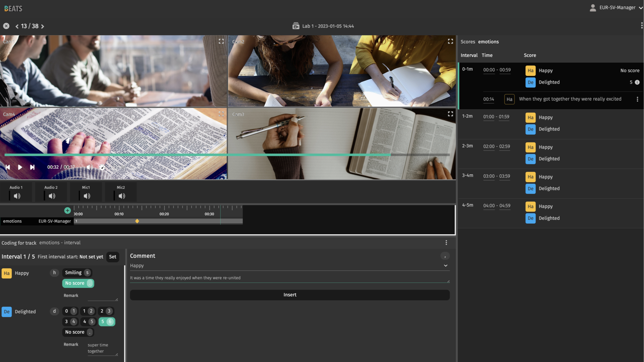Choose Delighted score 2
Image resolution: width=644 pixels, height=362 pixels.
coord(106,311)
